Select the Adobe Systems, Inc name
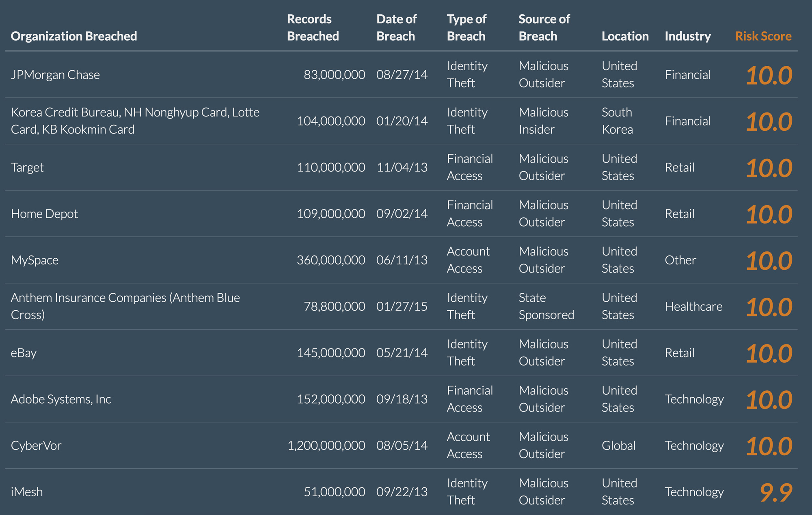This screenshot has width=812, height=515. coord(61,399)
